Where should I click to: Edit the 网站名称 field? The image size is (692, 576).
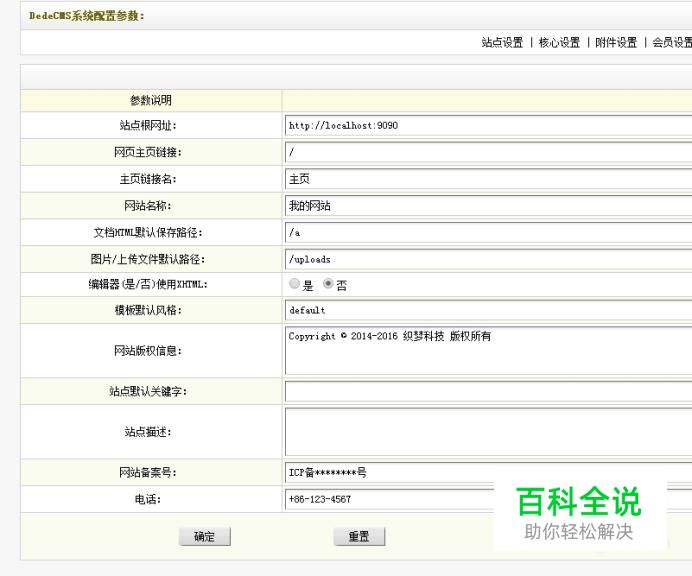click(x=489, y=206)
